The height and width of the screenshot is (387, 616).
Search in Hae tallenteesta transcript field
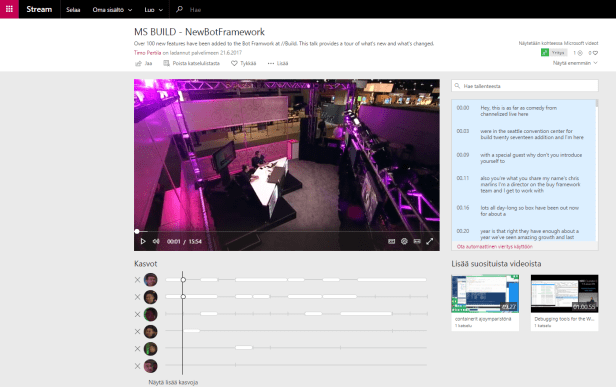[x=525, y=86]
